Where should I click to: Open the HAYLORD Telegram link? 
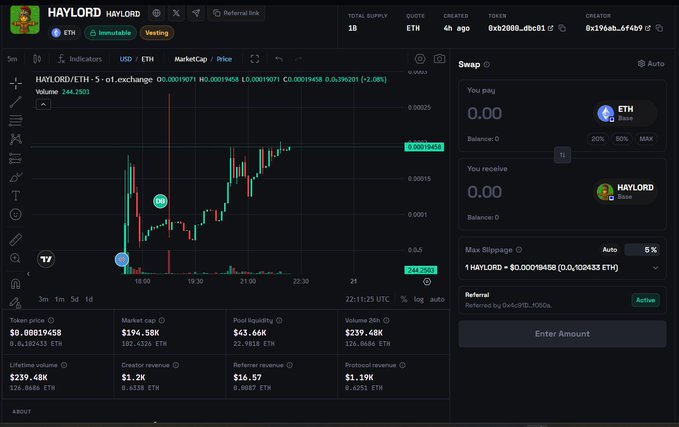[196, 13]
